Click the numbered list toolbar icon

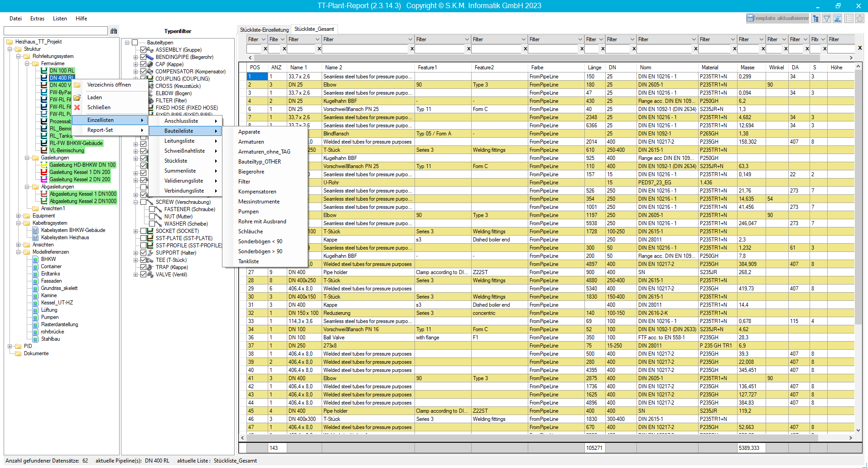tap(849, 19)
